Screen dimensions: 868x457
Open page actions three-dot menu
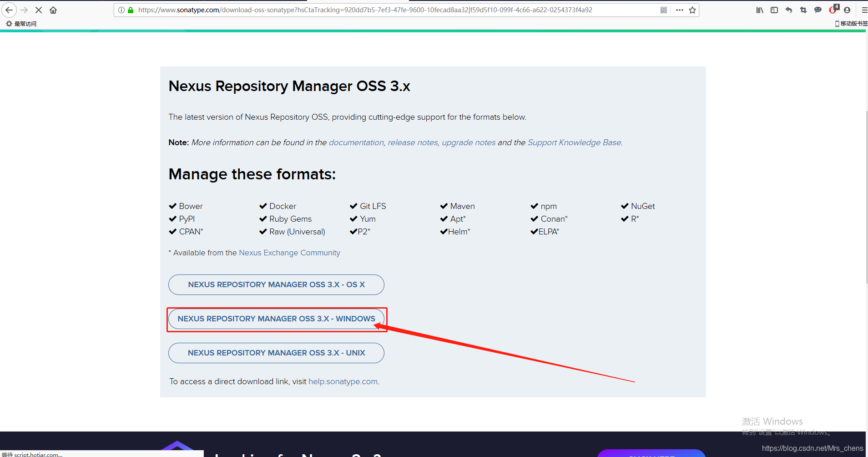(x=680, y=10)
